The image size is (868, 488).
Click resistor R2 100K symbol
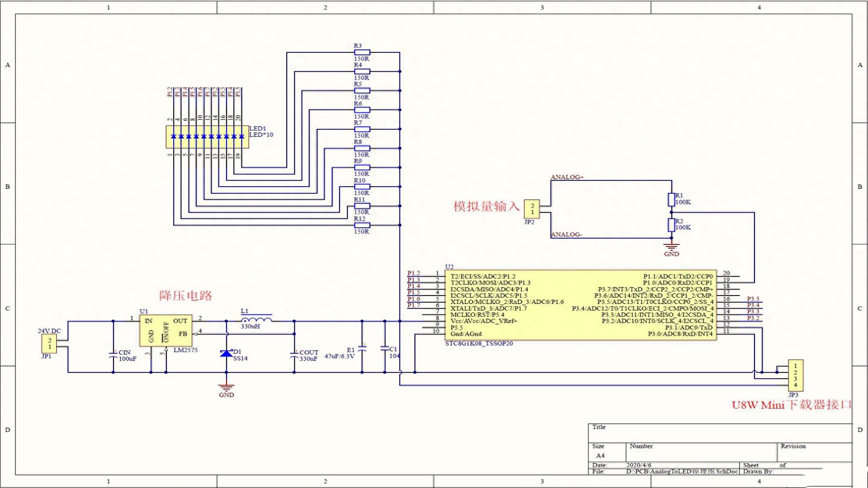tap(671, 225)
